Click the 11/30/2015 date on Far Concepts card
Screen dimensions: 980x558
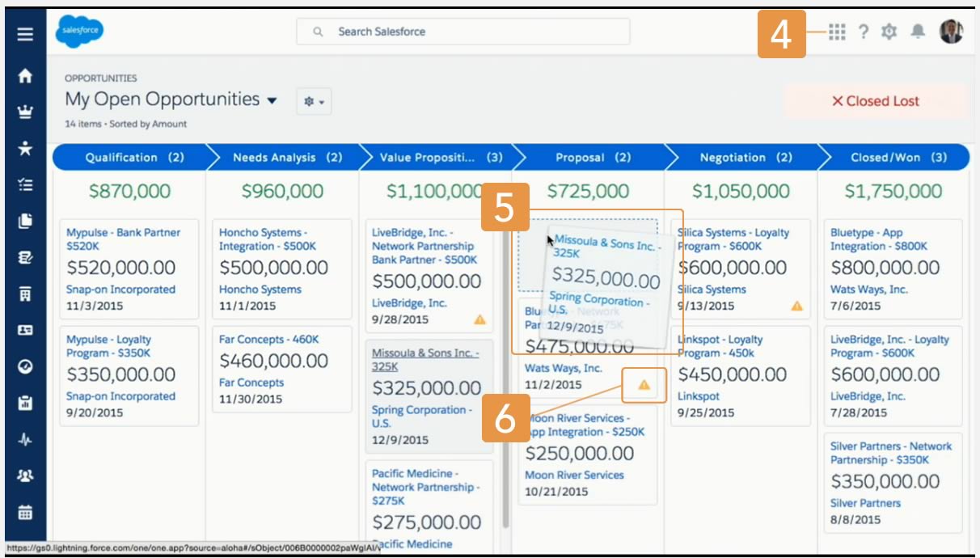(251, 399)
